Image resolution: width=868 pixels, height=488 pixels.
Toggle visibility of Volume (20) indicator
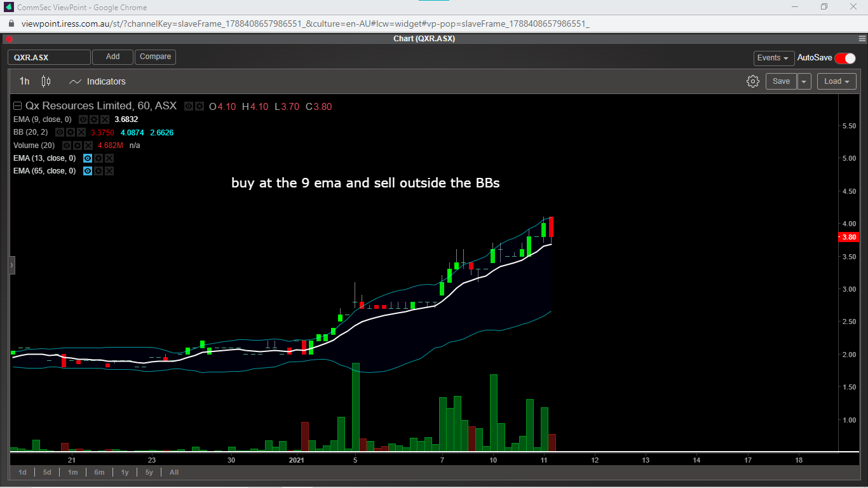click(x=67, y=146)
